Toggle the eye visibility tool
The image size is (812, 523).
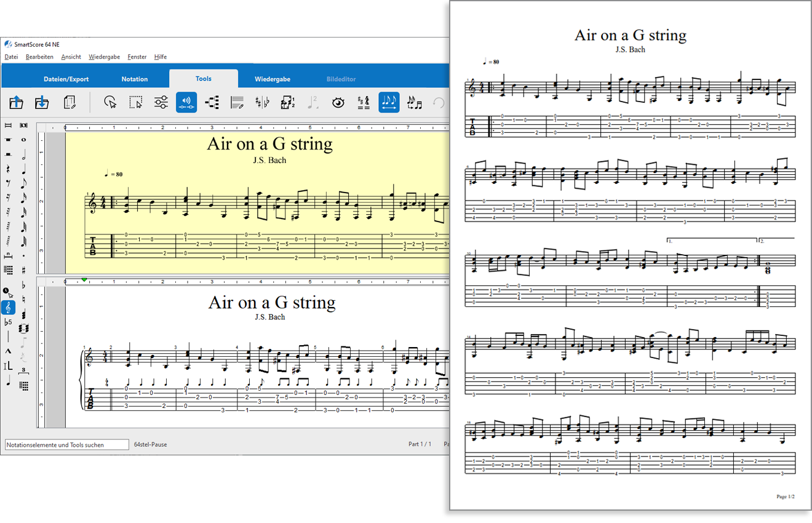pos(338,103)
